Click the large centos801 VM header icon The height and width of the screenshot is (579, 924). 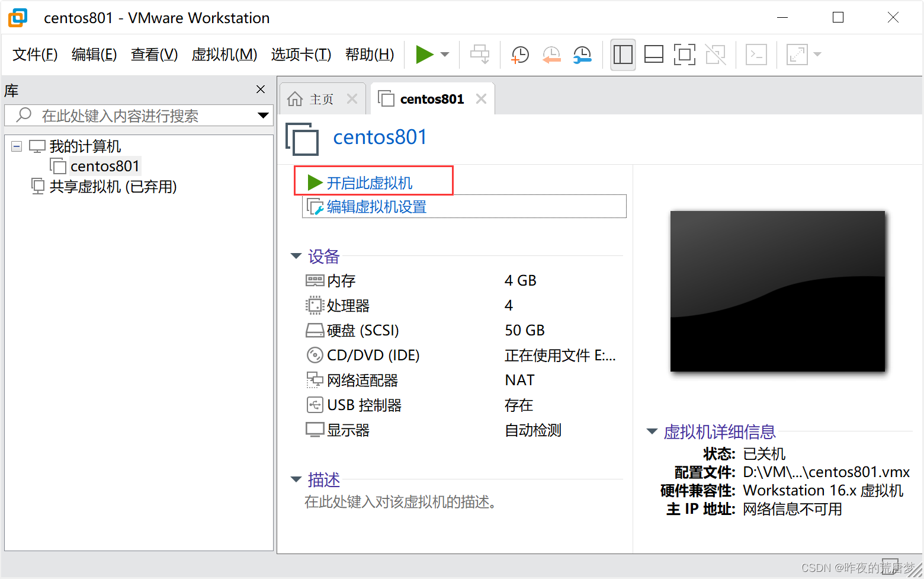coord(302,139)
